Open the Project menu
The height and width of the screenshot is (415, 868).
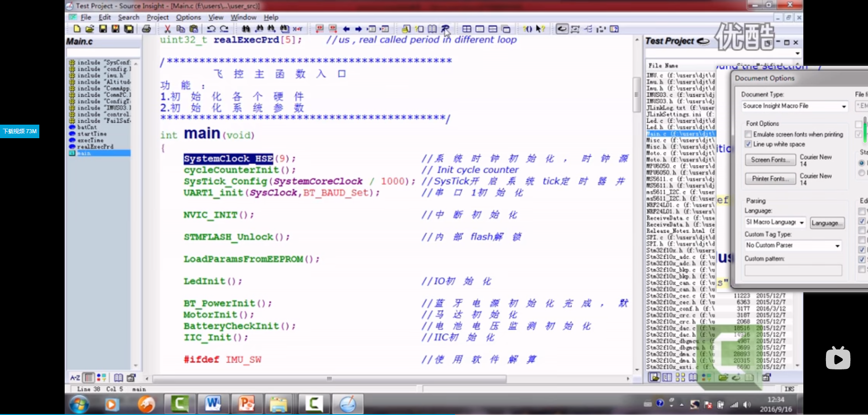[x=157, y=17]
